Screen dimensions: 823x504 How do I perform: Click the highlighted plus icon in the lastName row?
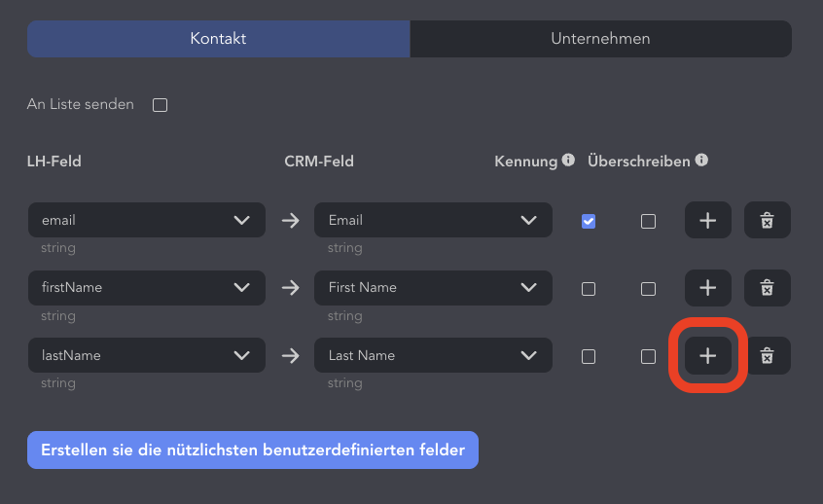coord(707,355)
